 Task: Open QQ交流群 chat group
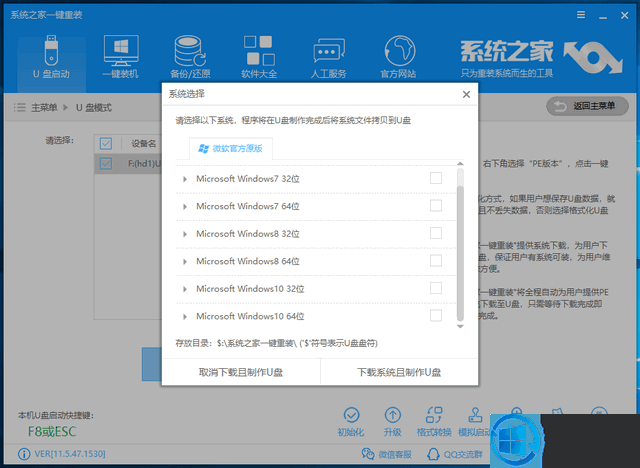455,454
